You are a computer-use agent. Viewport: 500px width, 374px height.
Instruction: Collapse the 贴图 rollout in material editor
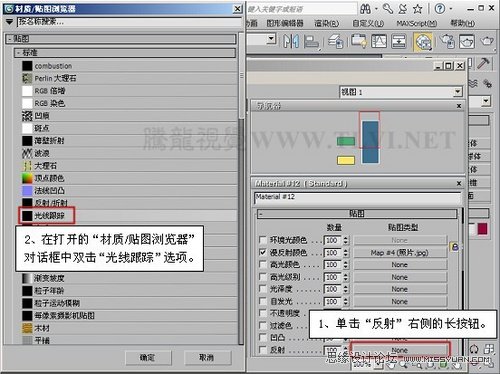pos(357,214)
